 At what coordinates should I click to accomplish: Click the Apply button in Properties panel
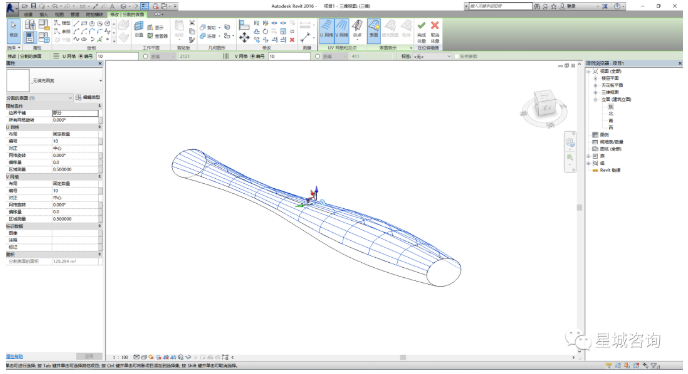click(x=89, y=356)
